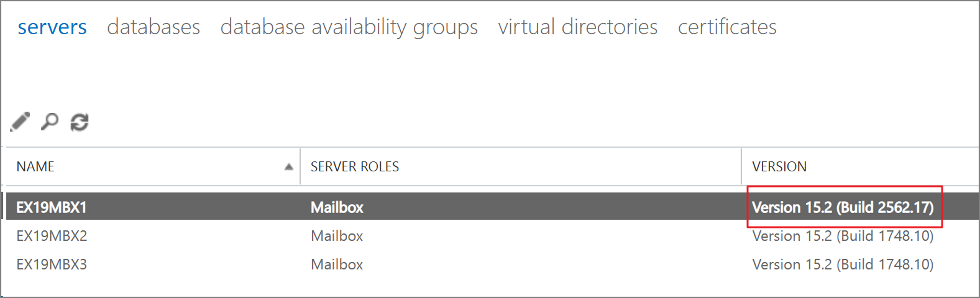Open the certificates tab
Image resolution: width=980 pixels, height=298 pixels.
(727, 27)
